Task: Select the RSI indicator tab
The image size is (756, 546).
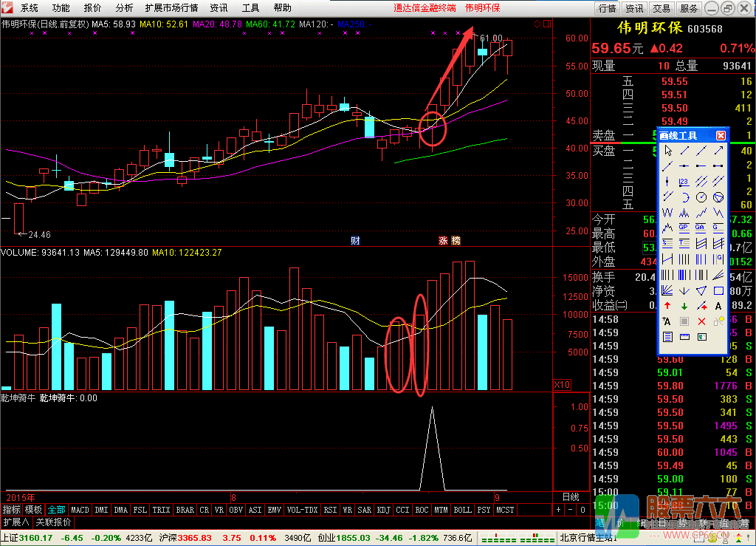Action: [x=330, y=510]
